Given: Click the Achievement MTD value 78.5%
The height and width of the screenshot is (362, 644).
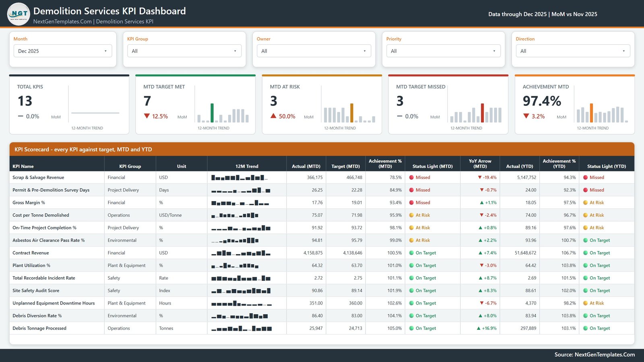Looking at the screenshot, I should tap(396, 177).
